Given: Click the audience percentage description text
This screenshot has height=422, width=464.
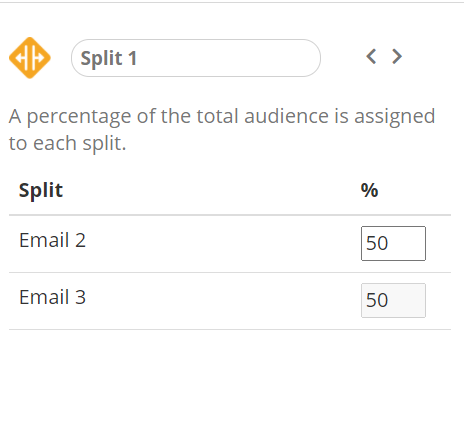Looking at the screenshot, I should tap(222, 130).
